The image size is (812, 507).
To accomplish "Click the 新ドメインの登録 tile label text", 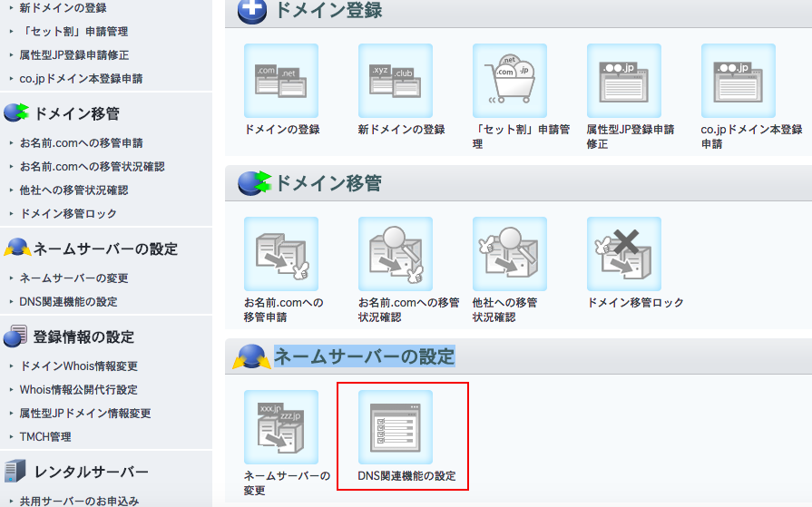I will 402,130.
